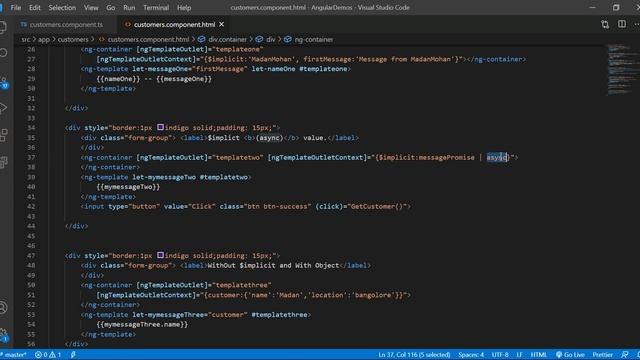
Task: Open the Accounts icon in activity bar
Action: coord(3,307)
